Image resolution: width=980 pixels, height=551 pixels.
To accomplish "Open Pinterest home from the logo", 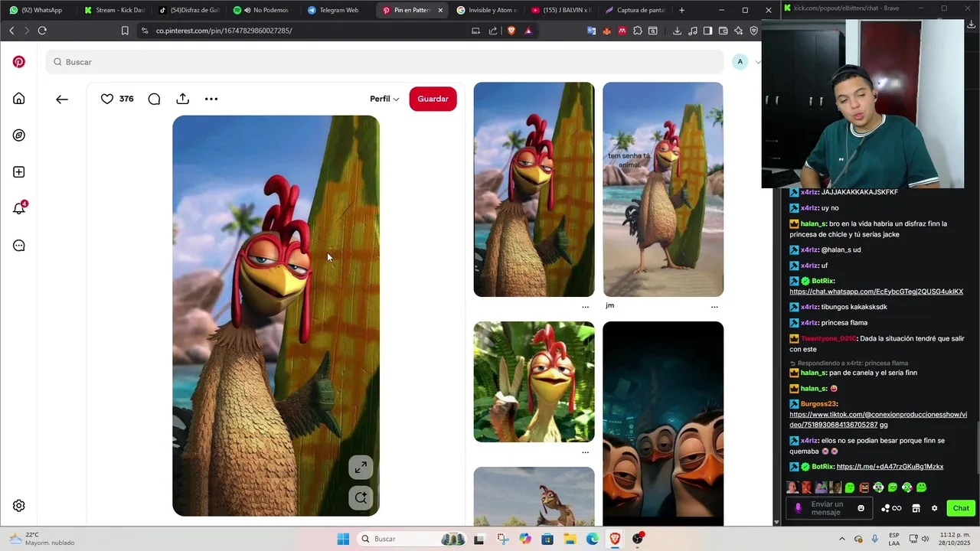I will 19,62.
